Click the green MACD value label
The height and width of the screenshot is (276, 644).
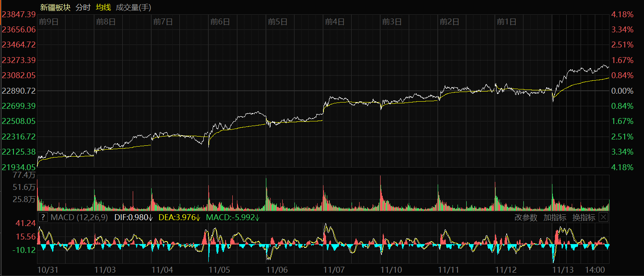point(233,218)
